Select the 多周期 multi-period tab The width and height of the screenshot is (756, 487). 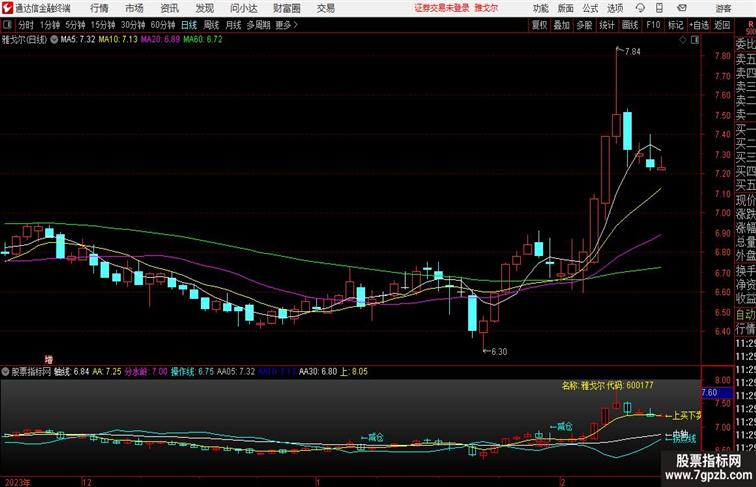[258, 25]
